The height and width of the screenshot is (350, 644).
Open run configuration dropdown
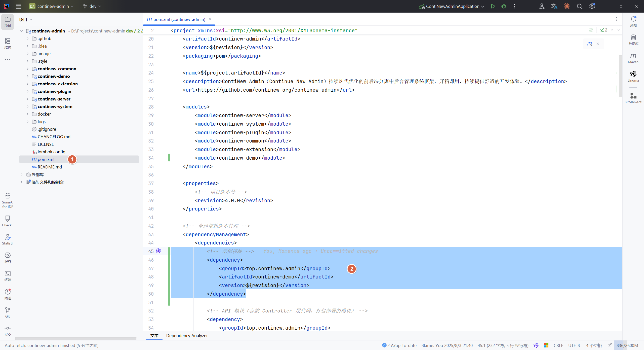452,6
